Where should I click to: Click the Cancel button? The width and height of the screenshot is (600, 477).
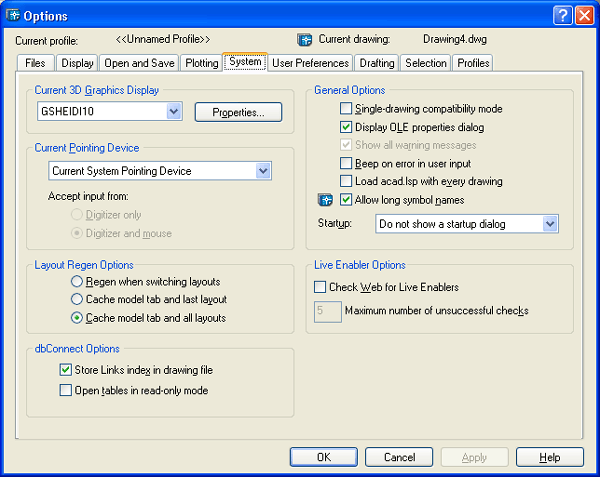pyautogui.click(x=399, y=457)
